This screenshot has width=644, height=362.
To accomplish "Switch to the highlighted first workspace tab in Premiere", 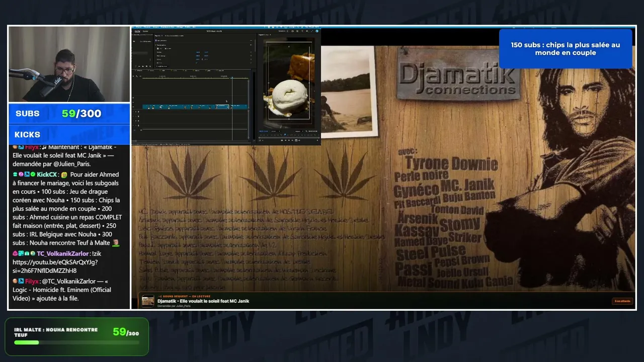I will (137, 31).
